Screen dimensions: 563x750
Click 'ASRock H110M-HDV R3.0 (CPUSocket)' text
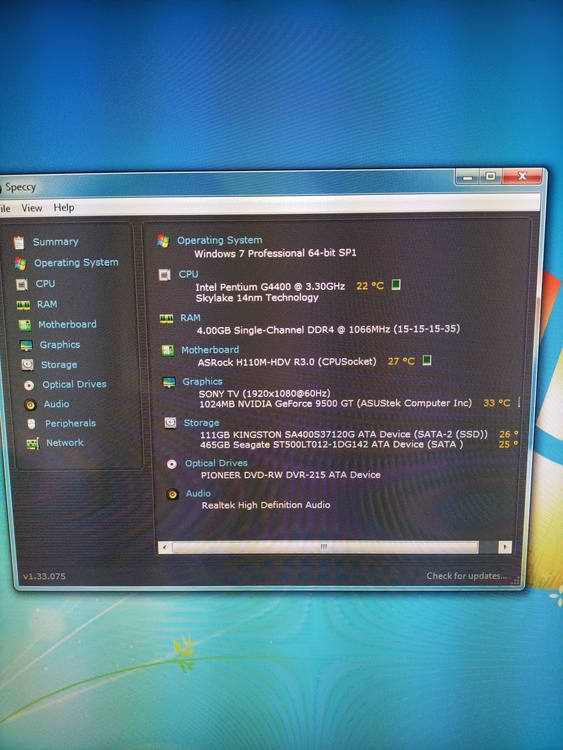click(287, 362)
